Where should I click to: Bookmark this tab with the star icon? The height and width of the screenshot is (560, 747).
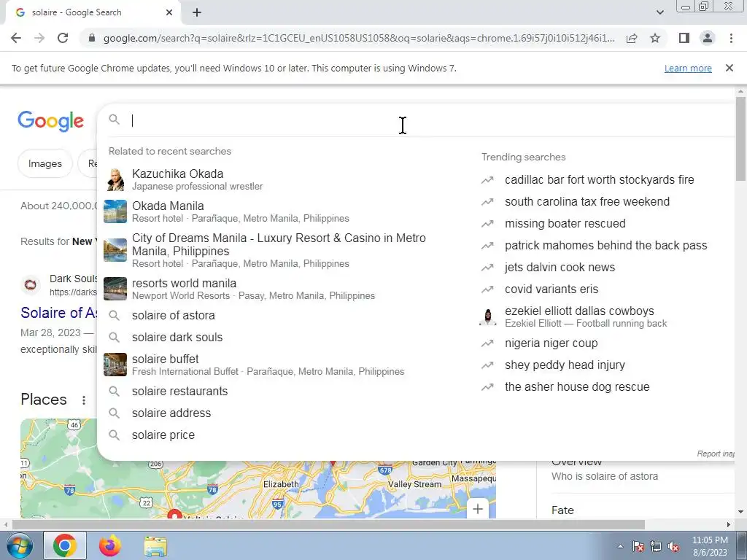point(655,38)
